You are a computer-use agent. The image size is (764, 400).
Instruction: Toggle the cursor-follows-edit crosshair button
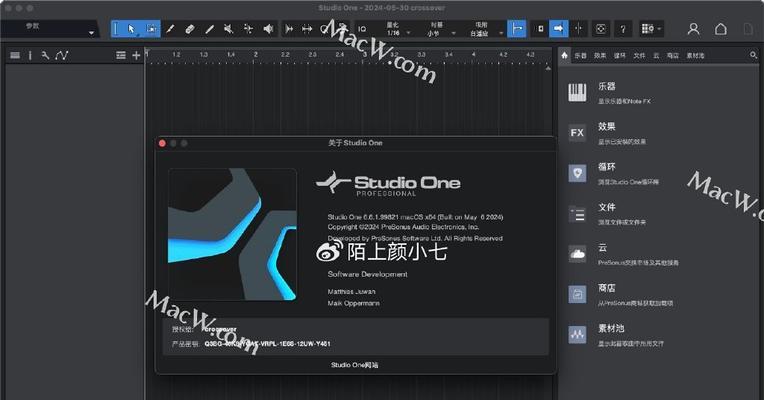578,29
